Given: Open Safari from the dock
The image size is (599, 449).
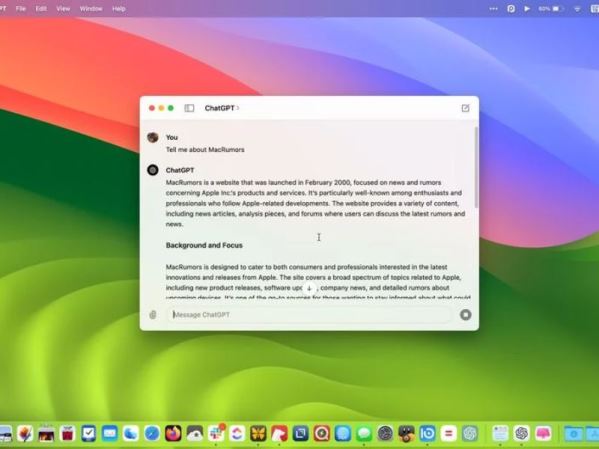Looking at the screenshot, I should (x=152, y=433).
